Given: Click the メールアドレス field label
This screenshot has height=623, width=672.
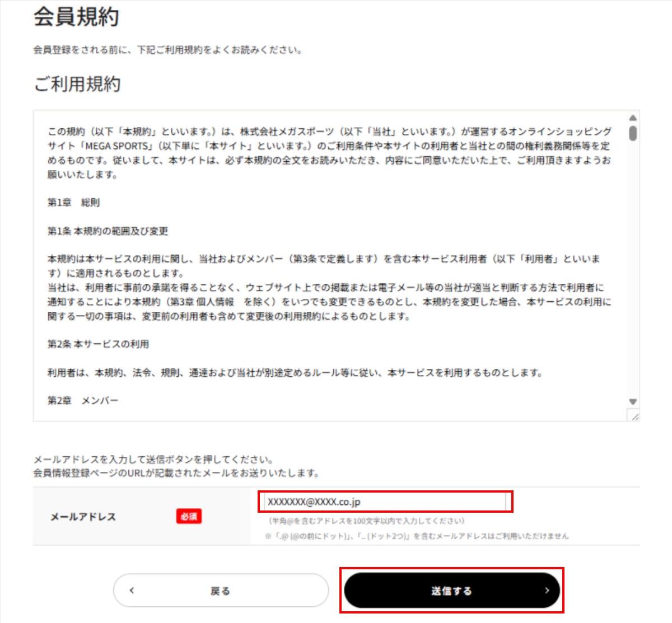Looking at the screenshot, I should (x=83, y=517).
